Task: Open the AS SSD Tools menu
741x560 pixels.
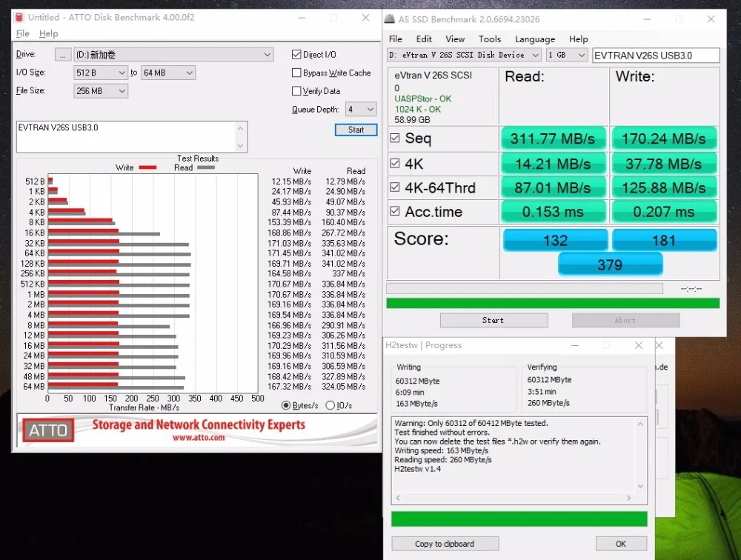Action: (490, 39)
